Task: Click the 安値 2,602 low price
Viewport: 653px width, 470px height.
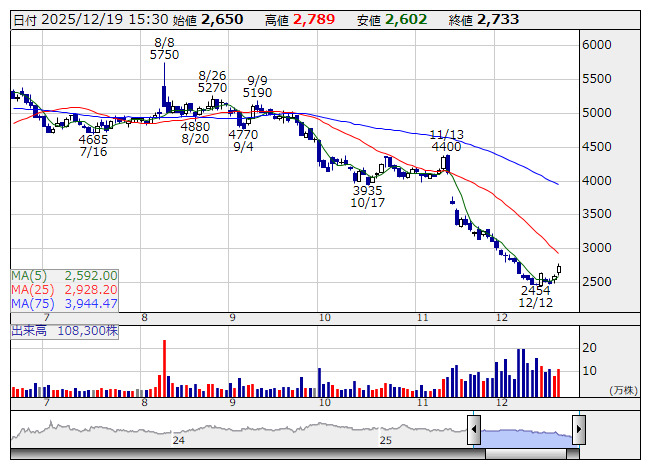Action: click(x=392, y=20)
